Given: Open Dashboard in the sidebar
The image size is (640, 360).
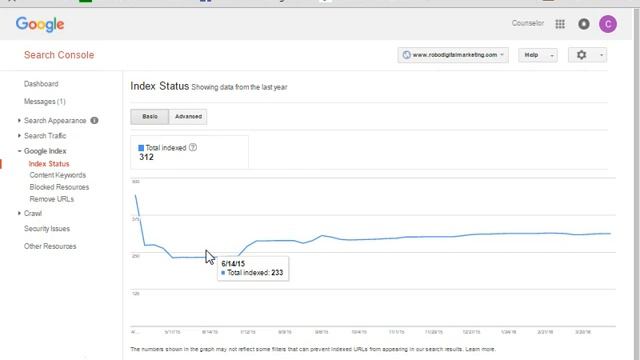Looking at the screenshot, I should pyautogui.click(x=41, y=84).
